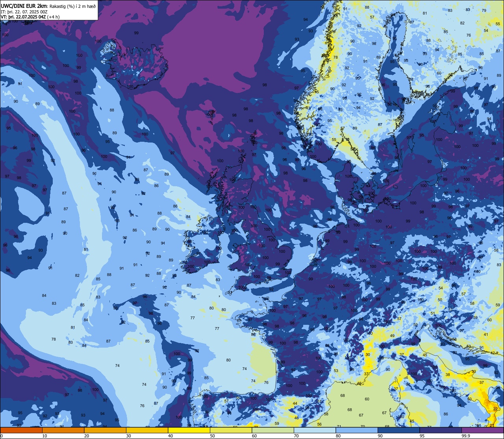Pick the 60–70 light green legend swatch
The width and height of the screenshot is (504, 439).
273,430
